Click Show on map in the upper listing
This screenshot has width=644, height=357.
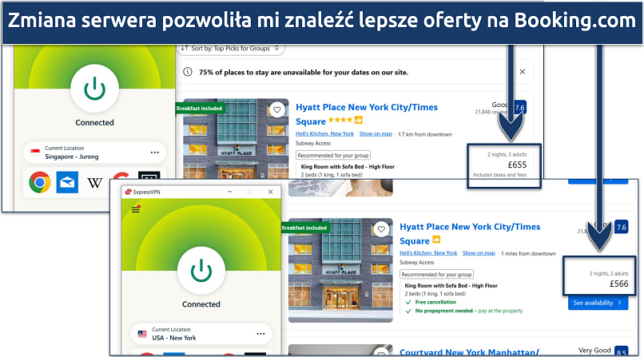(376, 133)
